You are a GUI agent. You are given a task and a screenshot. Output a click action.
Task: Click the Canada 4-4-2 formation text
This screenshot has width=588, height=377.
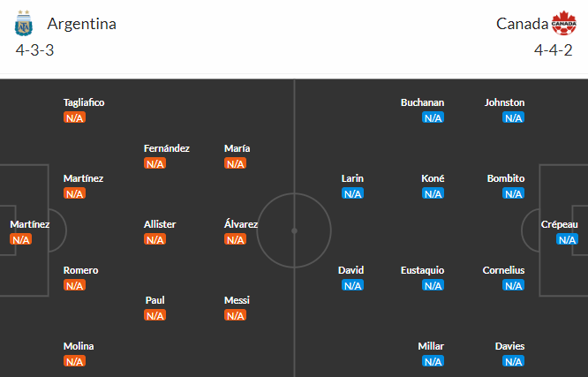point(553,50)
